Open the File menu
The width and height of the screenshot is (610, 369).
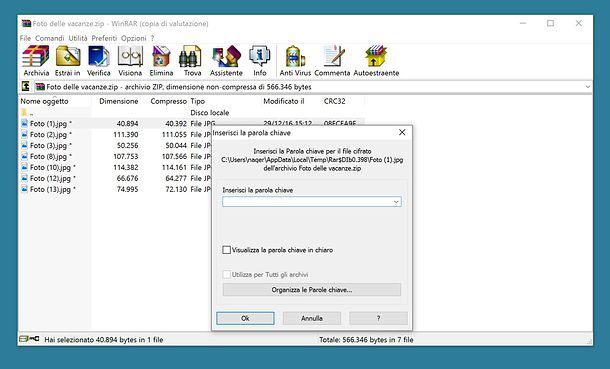pyautogui.click(x=25, y=38)
